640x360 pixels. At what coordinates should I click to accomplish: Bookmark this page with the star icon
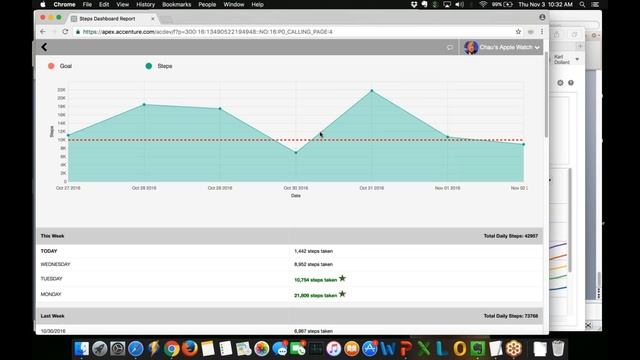[x=518, y=31]
